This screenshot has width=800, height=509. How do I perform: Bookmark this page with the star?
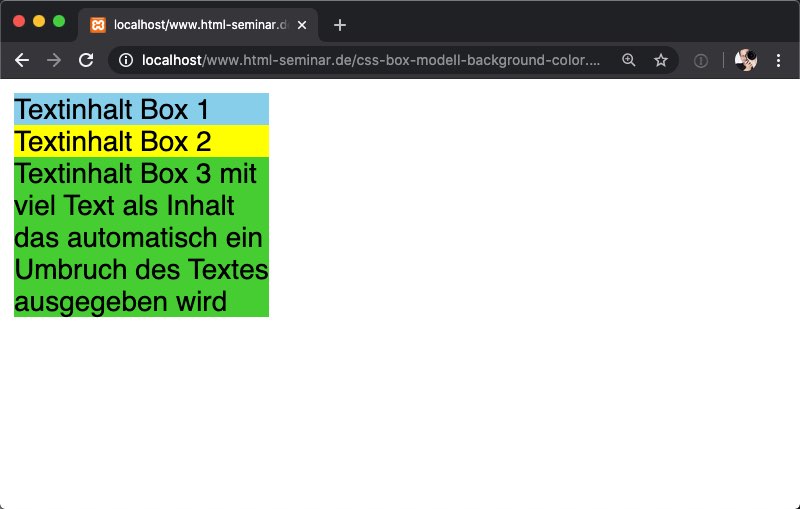661,60
